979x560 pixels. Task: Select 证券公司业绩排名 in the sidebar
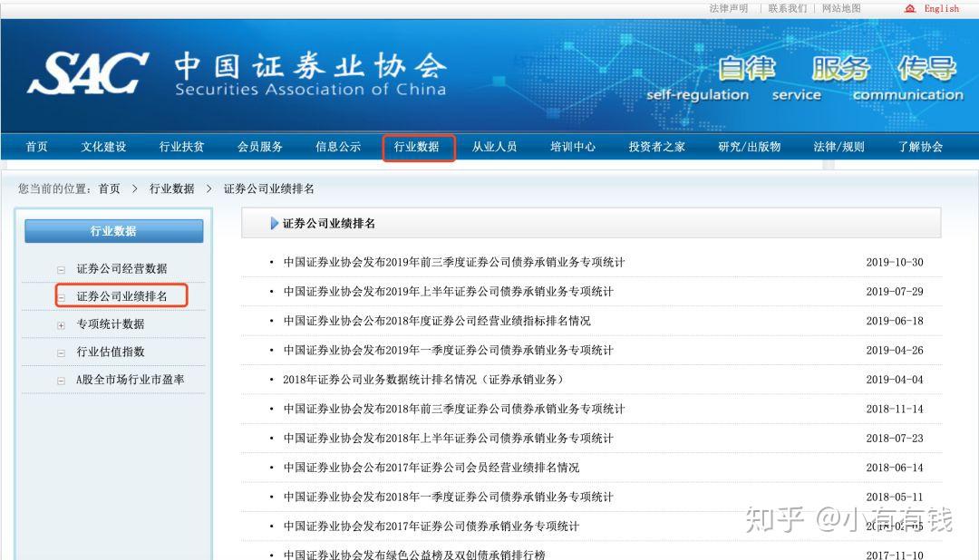(121, 296)
